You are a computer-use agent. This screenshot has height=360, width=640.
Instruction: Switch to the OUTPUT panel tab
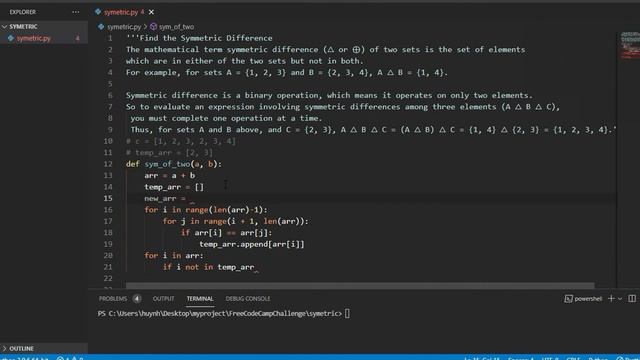163,299
